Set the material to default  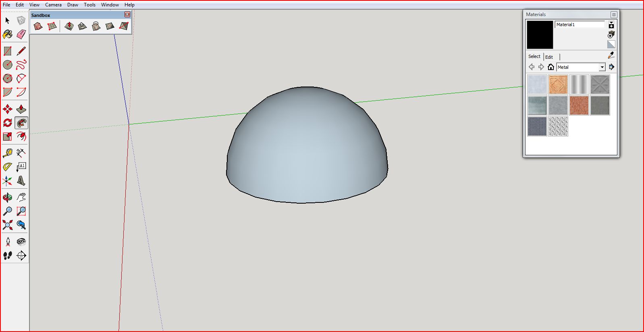pos(611,44)
